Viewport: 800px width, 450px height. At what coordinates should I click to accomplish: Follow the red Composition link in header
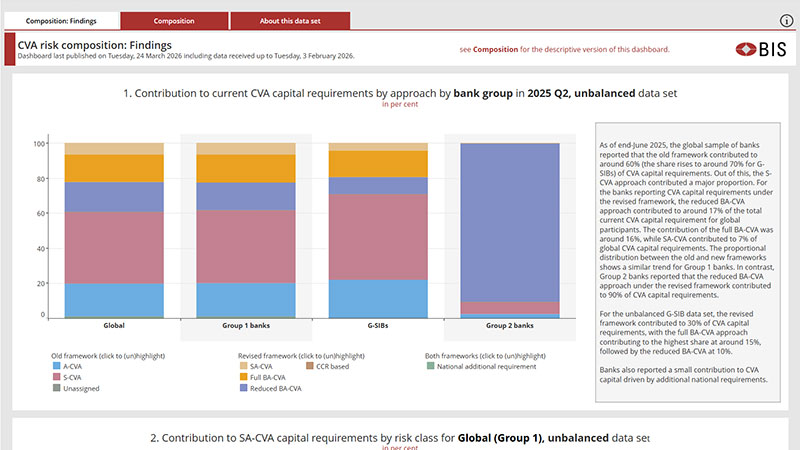(x=495, y=49)
